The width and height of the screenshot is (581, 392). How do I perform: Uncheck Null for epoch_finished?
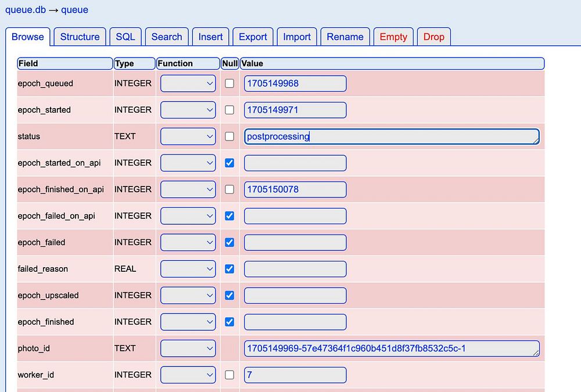click(x=229, y=322)
